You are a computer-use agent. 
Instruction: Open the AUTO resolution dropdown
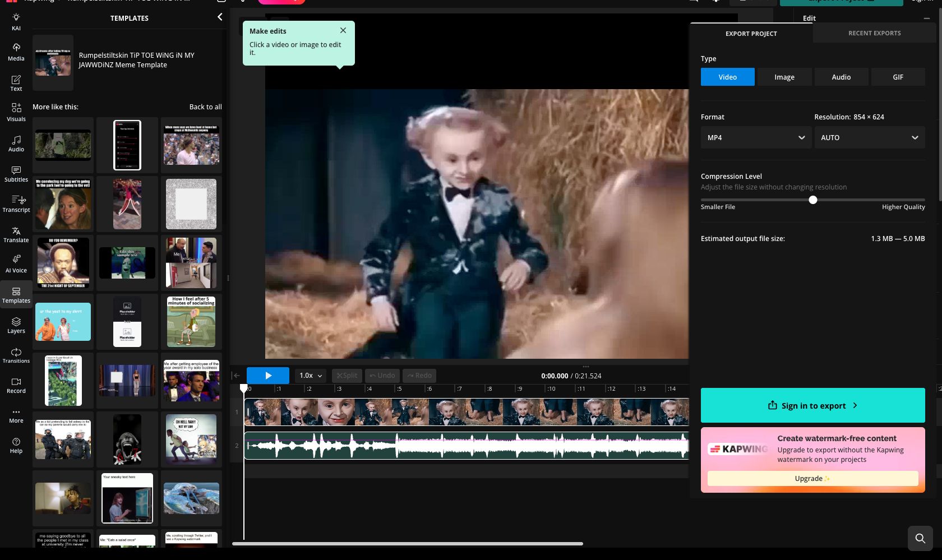[x=870, y=137]
